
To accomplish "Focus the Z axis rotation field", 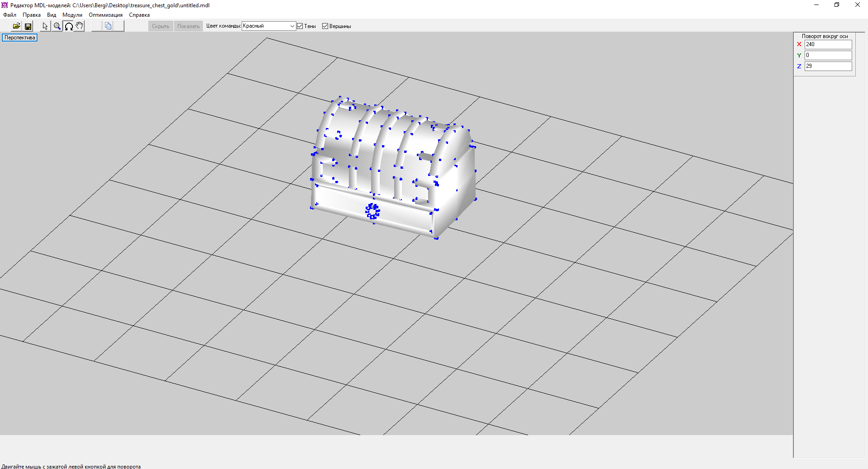I will 828,66.
